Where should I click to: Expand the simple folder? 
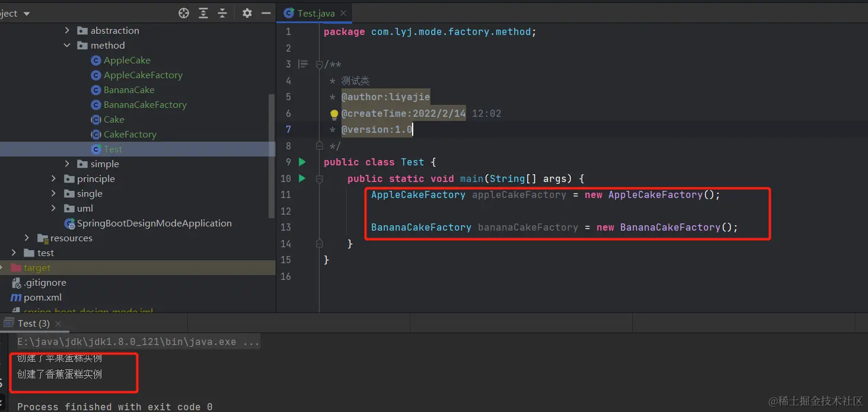click(67, 164)
